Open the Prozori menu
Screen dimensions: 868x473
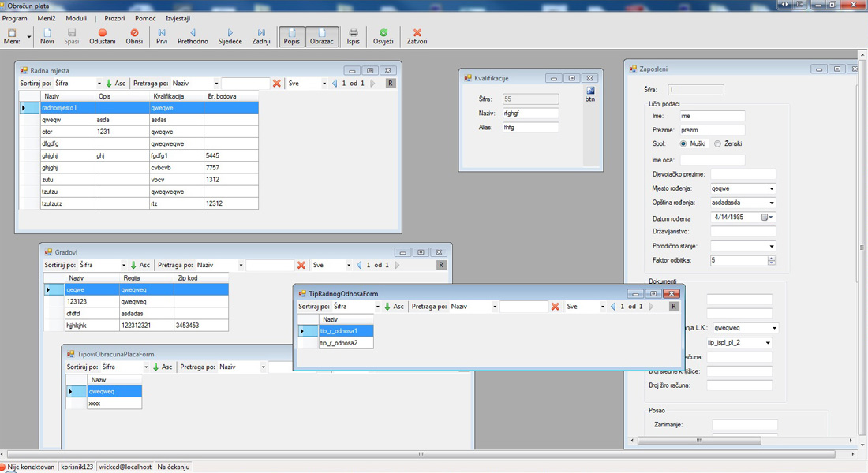tap(114, 18)
